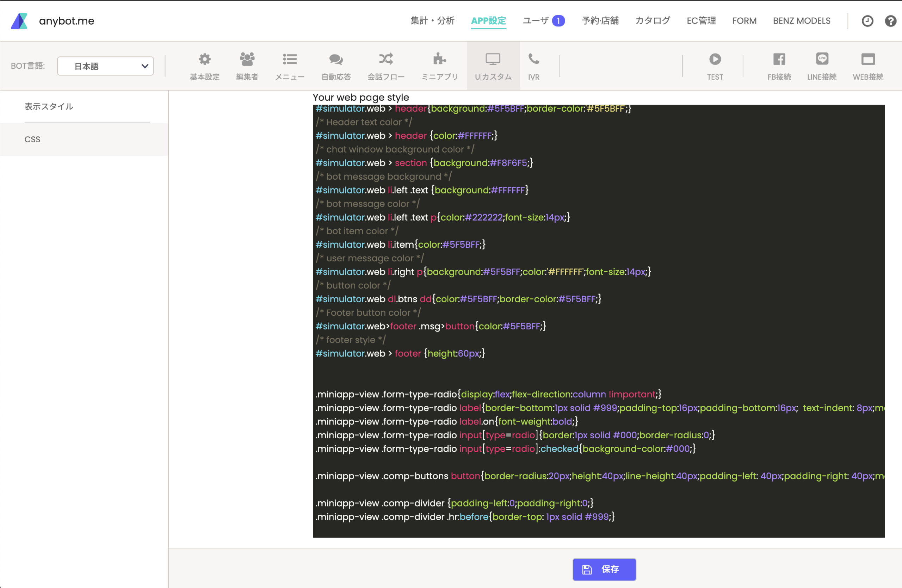
Task: Click the ユーザ notification badge
Action: pyautogui.click(x=558, y=21)
